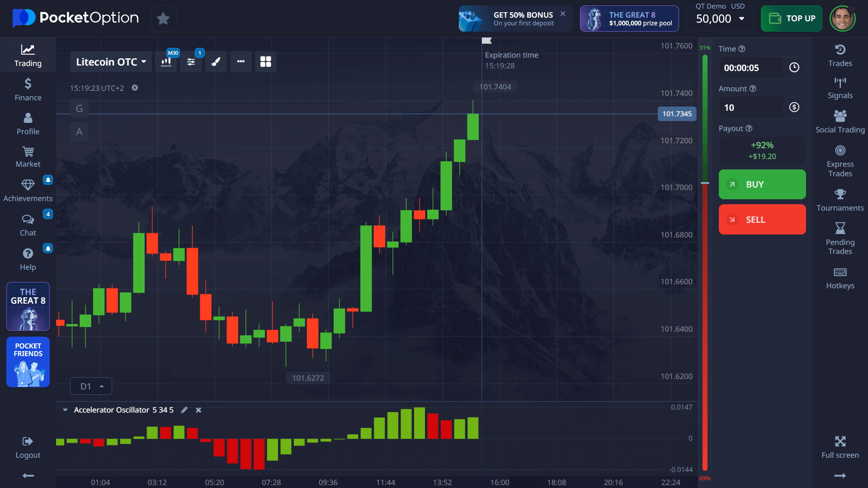Open chart type M30 candlestick settings
868x488 pixels.
[x=166, y=62]
